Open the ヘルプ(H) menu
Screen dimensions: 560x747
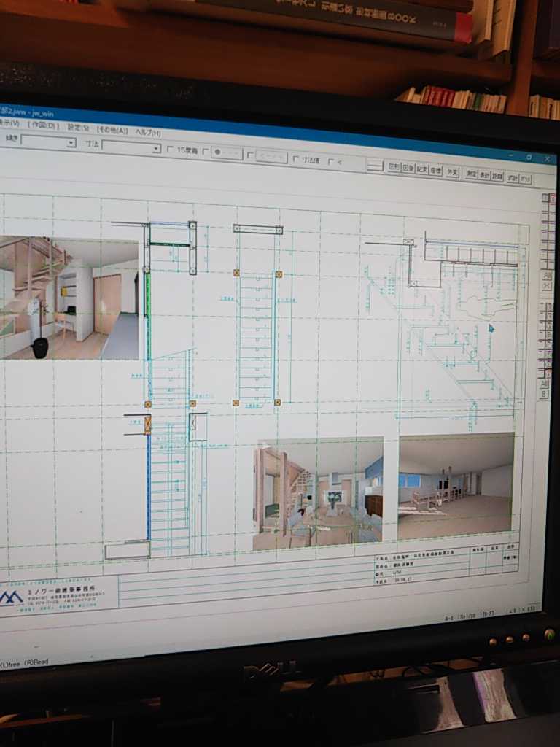click(x=148, y=133)
